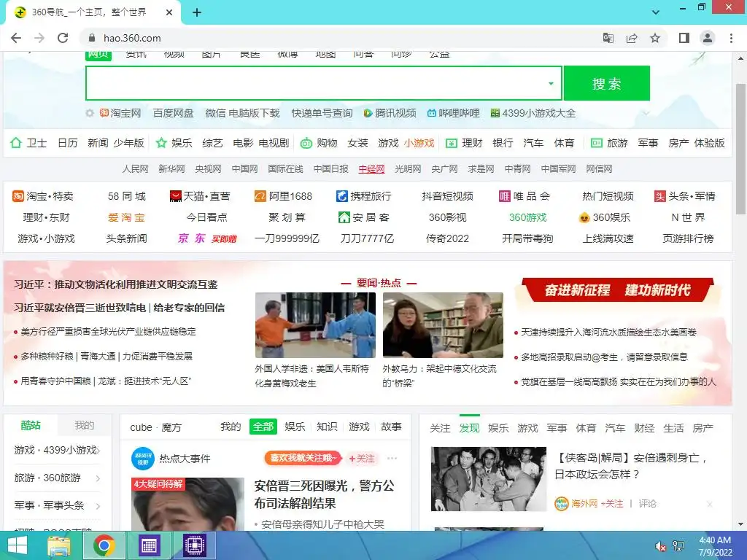Click the page vertical scrollbar
747x560 pixels.
click(x=740, y=149)
